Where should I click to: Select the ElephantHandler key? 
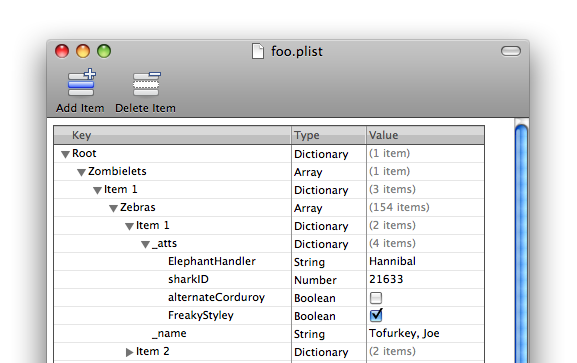pos(212,261)
